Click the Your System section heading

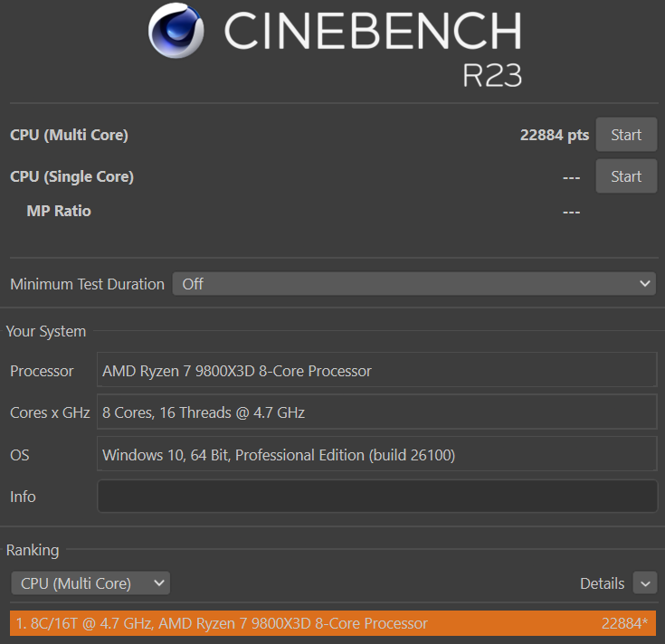point(46,331)
